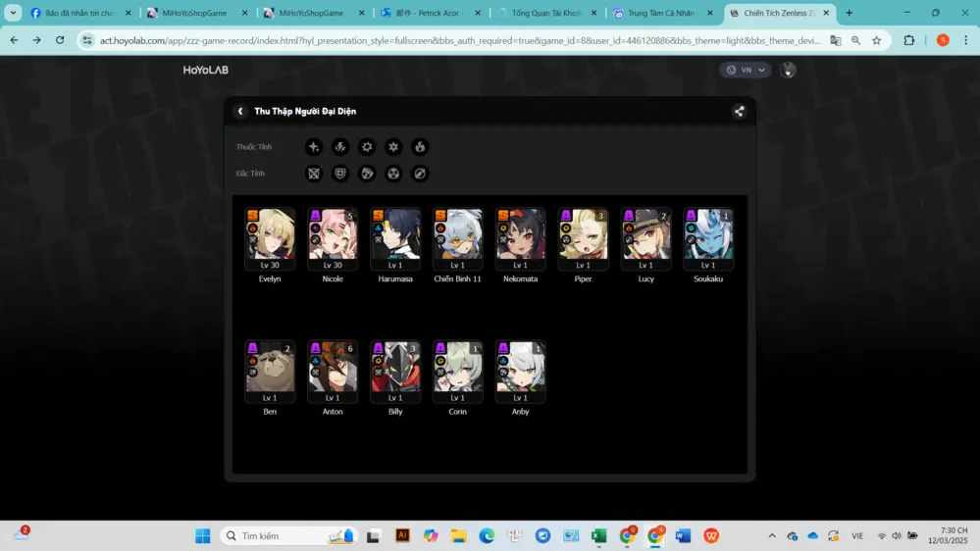This screenshot has height=551, width=980.
Task: Go back in browser history
Action: [x=14, y=40]
